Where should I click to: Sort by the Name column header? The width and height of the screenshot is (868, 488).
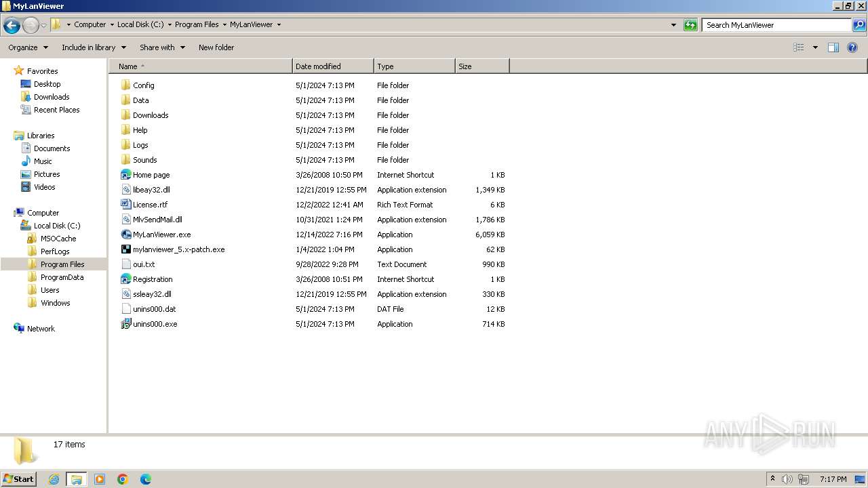201,66
